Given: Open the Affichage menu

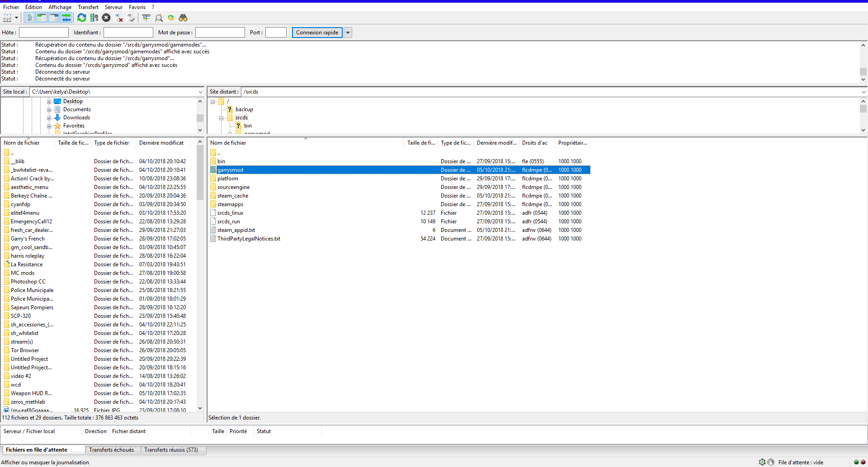Looking at the screenshot, I should click(60, 7).
